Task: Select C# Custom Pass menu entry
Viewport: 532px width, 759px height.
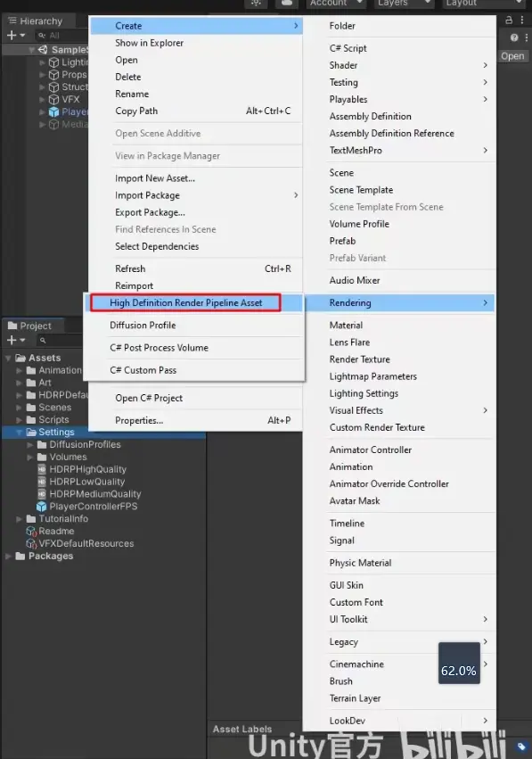Action: [x=143, y=370]
